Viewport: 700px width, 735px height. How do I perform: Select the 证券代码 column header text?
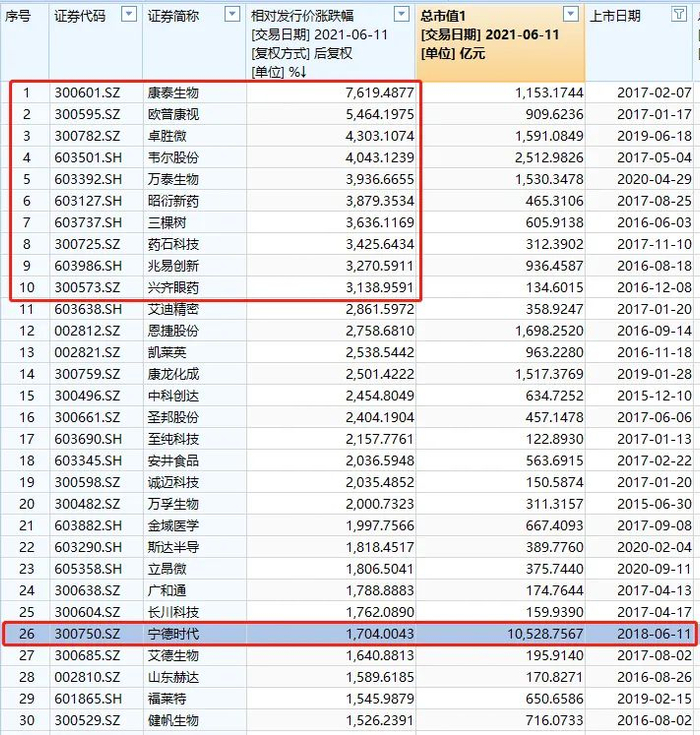tap(80, 16)
